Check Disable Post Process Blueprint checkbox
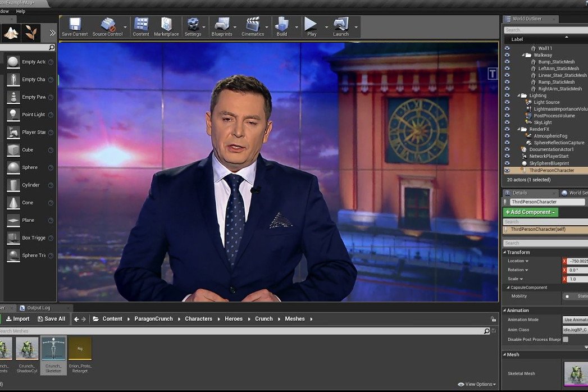Viewport: 588px width, 392px height. point(566,339)
